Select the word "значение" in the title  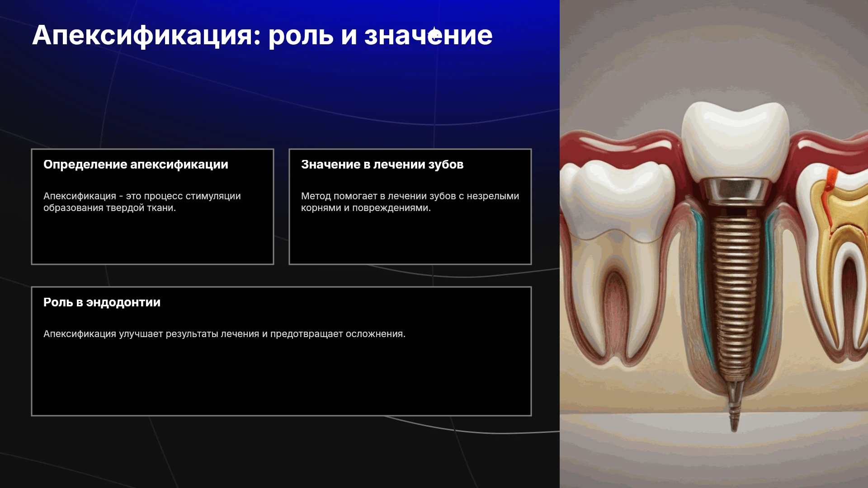(428, 36)
